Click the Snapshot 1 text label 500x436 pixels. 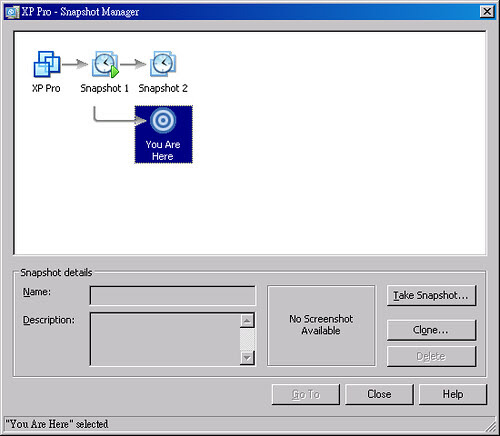click(x=105, y=89)
